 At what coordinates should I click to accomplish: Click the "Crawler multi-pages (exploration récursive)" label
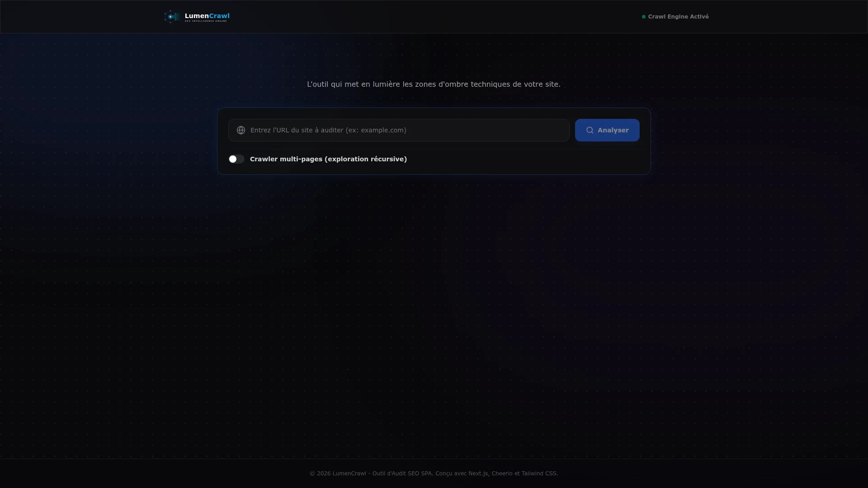(328, 159)
